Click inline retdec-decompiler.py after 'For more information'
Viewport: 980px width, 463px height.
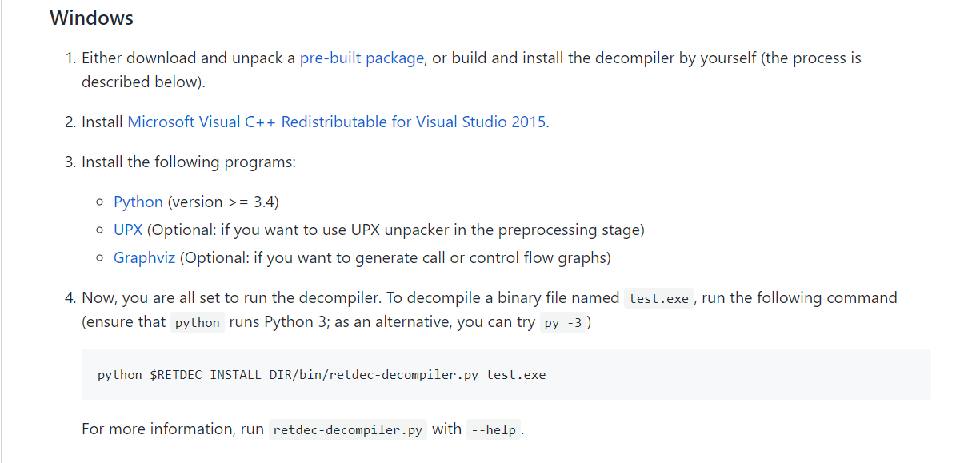pos(347,430)
